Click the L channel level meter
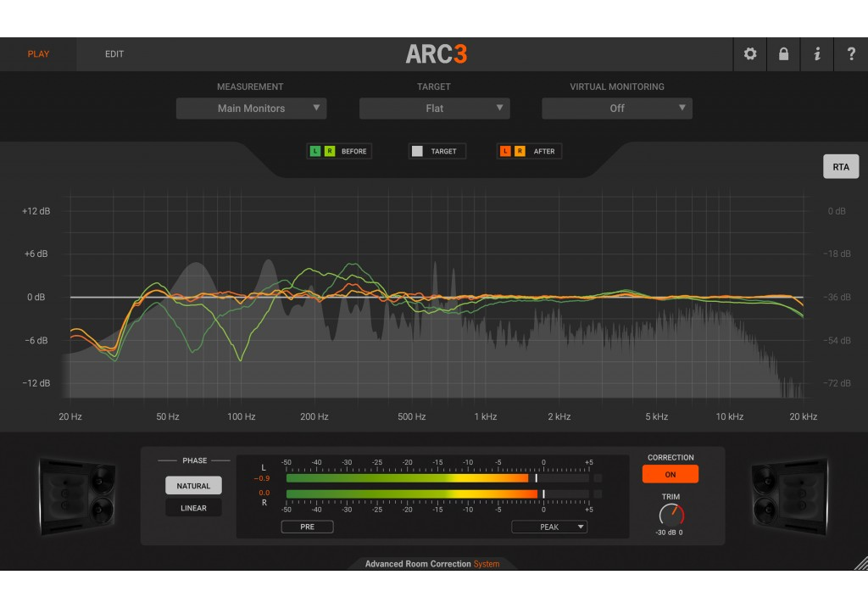The height and width of the screenshot is (608, 868). 437,478
